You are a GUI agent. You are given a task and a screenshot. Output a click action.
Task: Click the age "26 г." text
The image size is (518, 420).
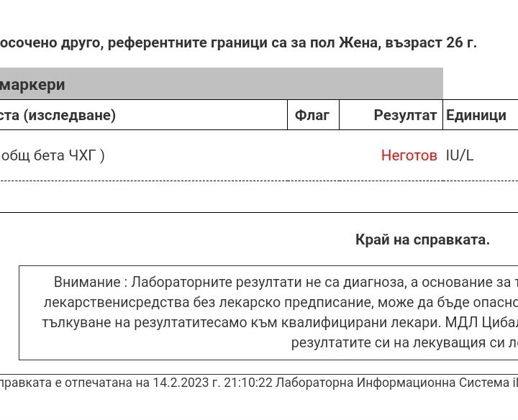pos(461,42)
